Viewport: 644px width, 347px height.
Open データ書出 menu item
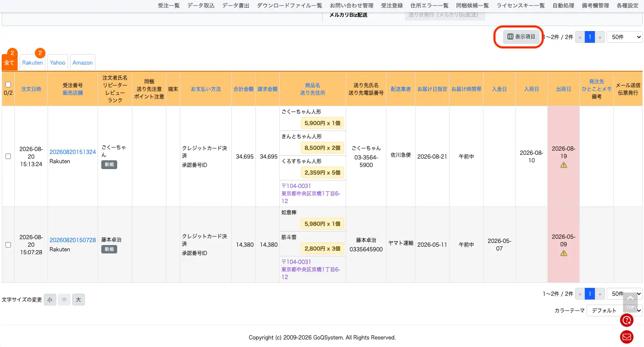tap(236, 5)
